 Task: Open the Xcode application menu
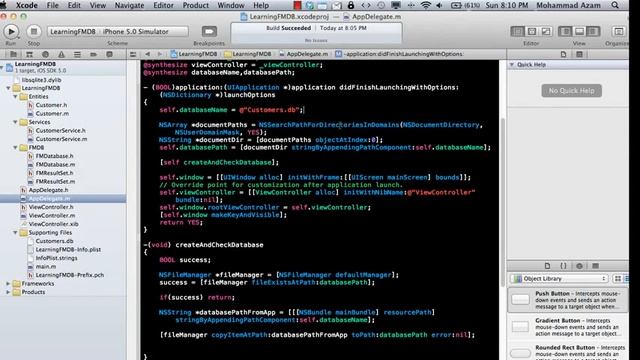(27, 5)
